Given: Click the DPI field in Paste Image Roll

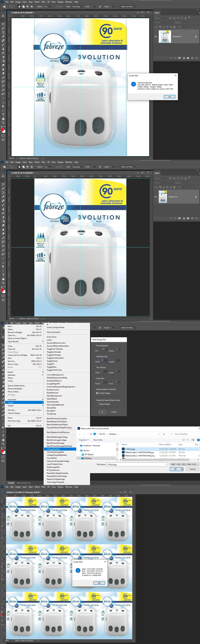Looking at the screenshot, I should pos(104,349).
